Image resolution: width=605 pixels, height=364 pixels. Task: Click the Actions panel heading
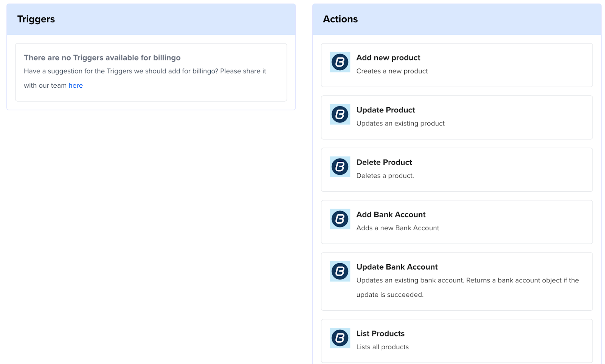(340, 19)
